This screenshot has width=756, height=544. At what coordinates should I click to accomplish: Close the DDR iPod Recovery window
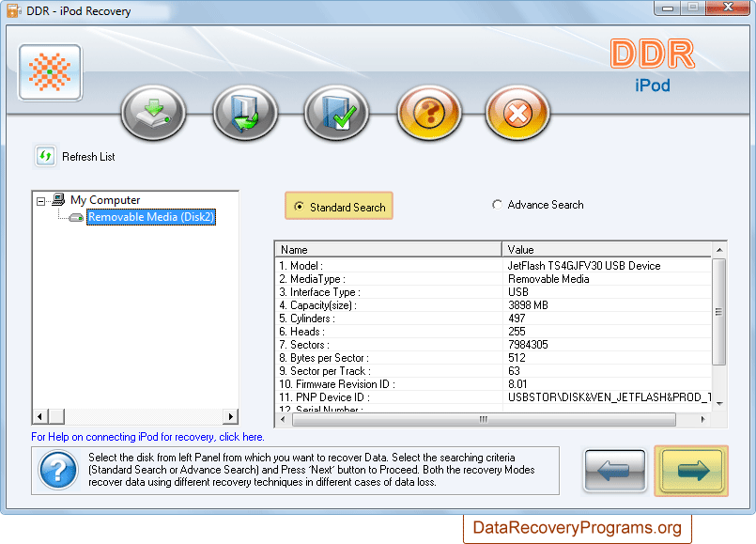click(x=728, y=8)
